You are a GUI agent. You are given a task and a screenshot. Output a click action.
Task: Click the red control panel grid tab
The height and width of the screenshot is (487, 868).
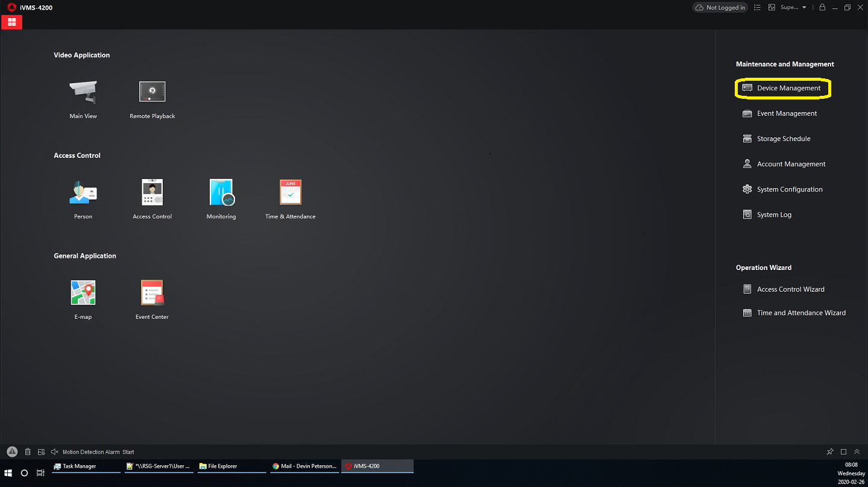click(11, 22)
